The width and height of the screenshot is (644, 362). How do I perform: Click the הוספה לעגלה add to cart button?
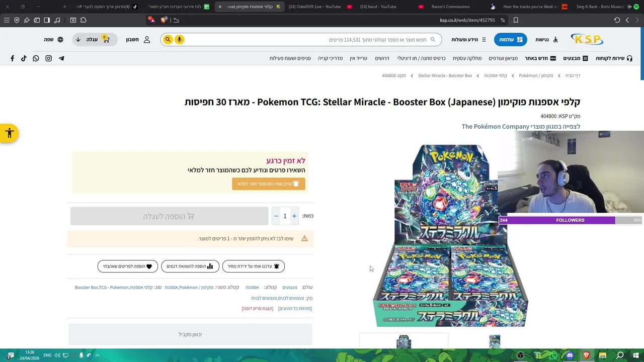pyautogui.click(x=169, y=216)
